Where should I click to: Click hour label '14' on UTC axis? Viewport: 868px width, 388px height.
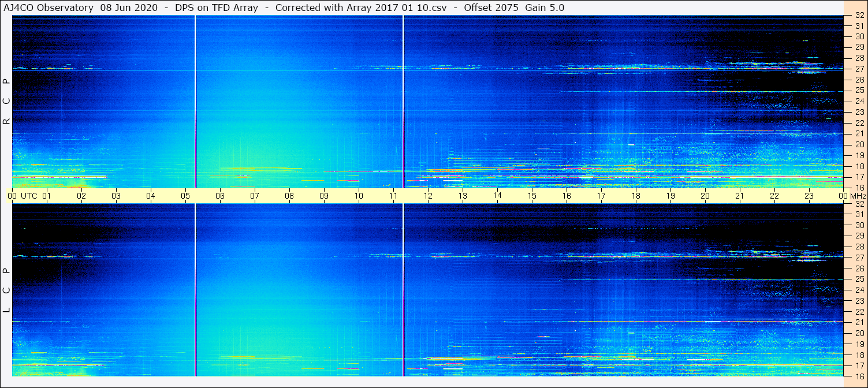point(497,195)
